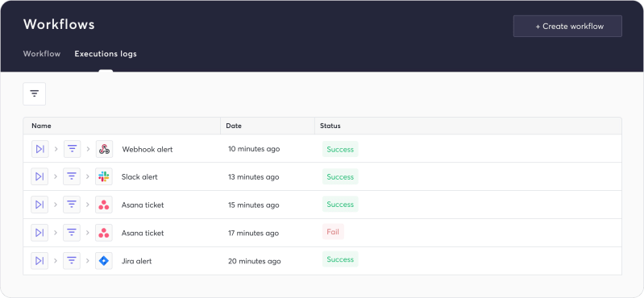Click Success status of Slack alert
Viewport: 644px width, 298px height.
point(340,177)
